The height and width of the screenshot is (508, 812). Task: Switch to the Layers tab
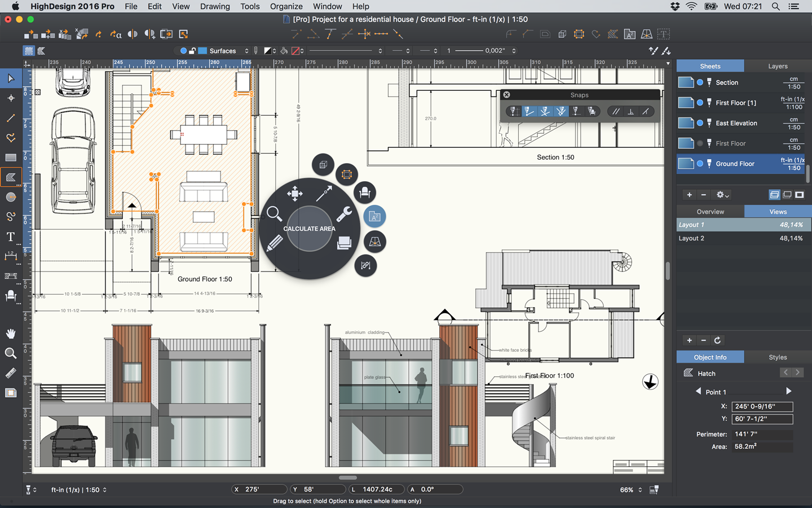coord(778,66)
